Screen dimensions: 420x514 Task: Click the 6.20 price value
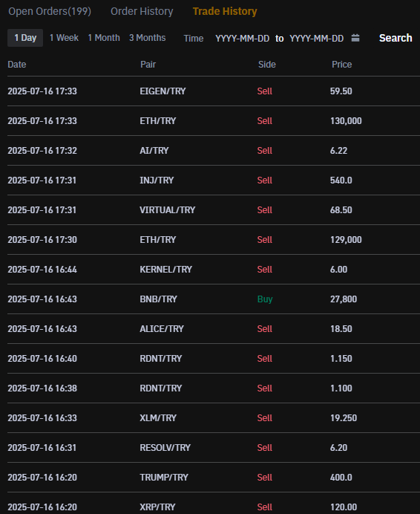pyautogui.click(x=339, y=448)
